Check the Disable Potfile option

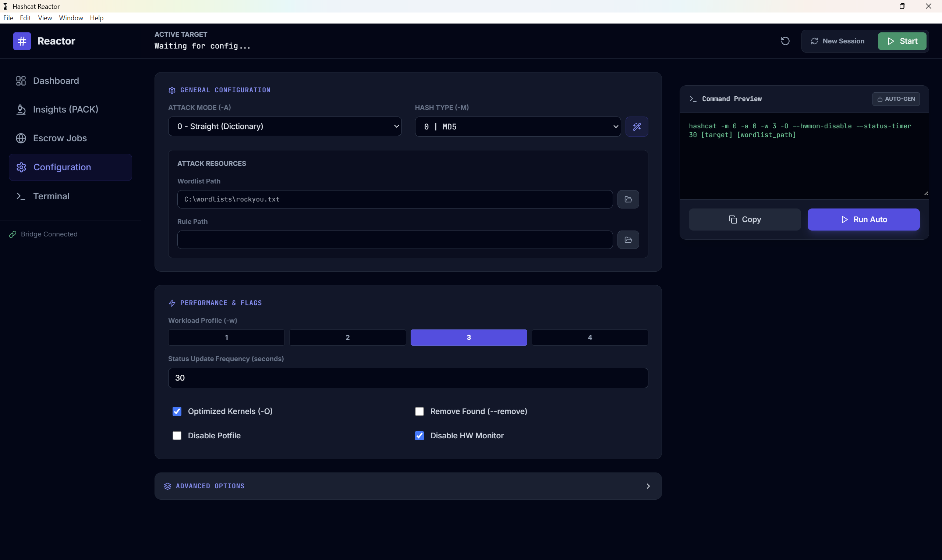(177, 435)
